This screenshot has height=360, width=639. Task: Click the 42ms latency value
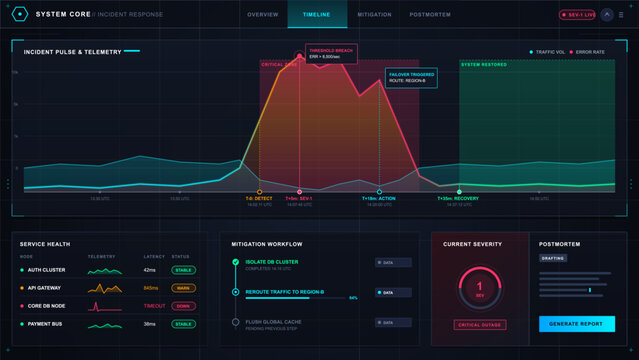pos(149,270)
